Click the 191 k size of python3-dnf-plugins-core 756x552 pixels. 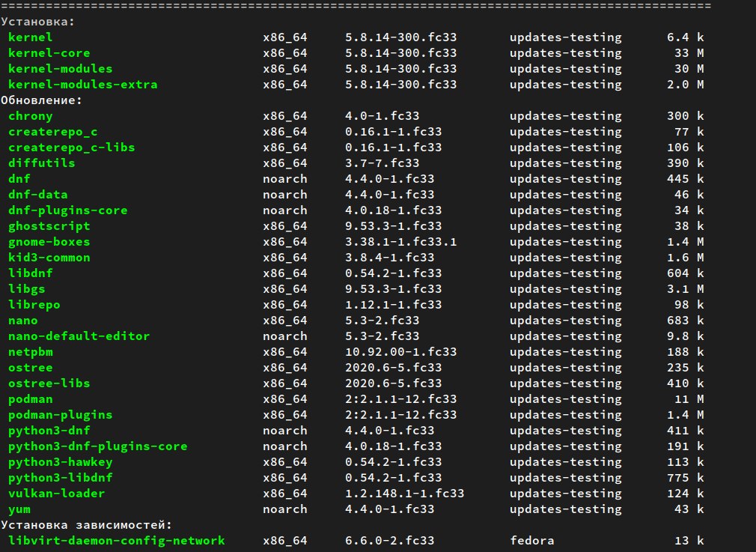pyautogui.click(x=686, y=446)
